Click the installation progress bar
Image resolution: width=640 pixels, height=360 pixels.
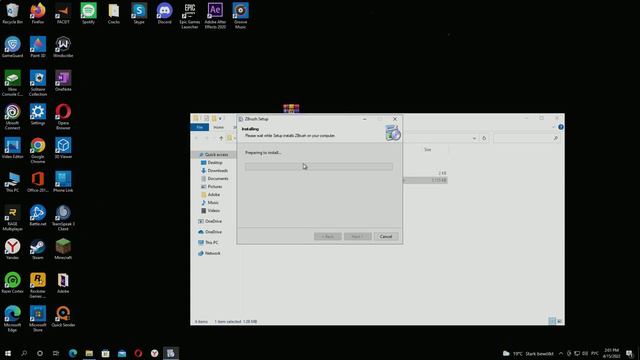[x=319, y=167]
